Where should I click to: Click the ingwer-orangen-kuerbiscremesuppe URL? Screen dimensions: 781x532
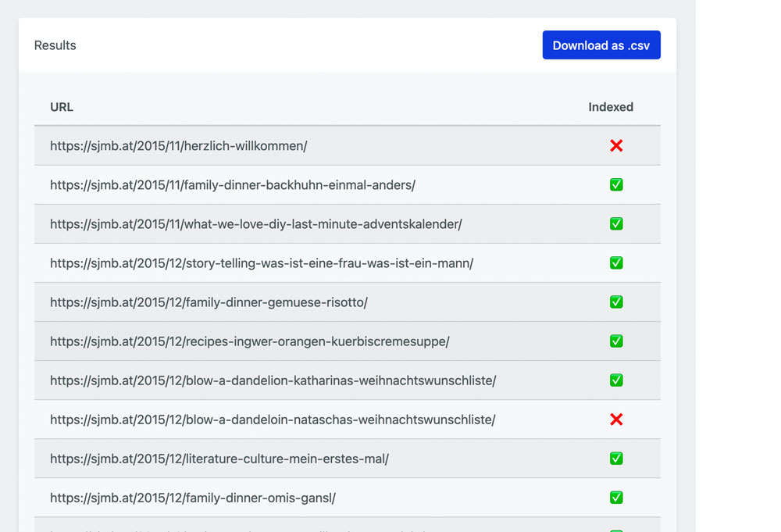[249, 341]
